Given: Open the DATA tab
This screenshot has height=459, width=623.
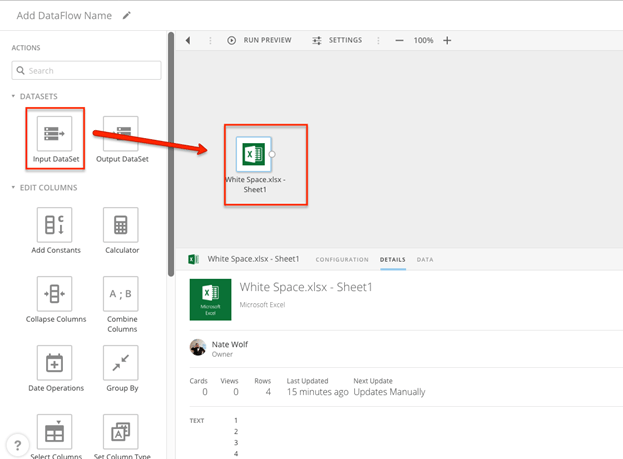Looking at the screenshot, I should [x=425, y=260].
